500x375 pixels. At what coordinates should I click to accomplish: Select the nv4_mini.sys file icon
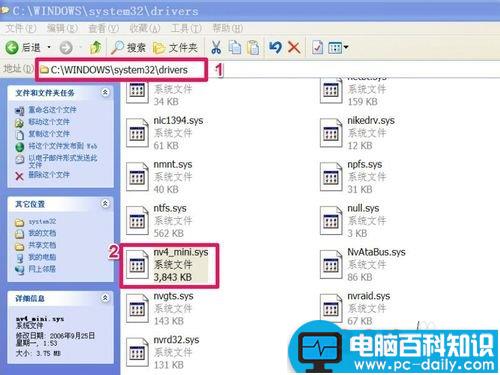pos(137,264)
